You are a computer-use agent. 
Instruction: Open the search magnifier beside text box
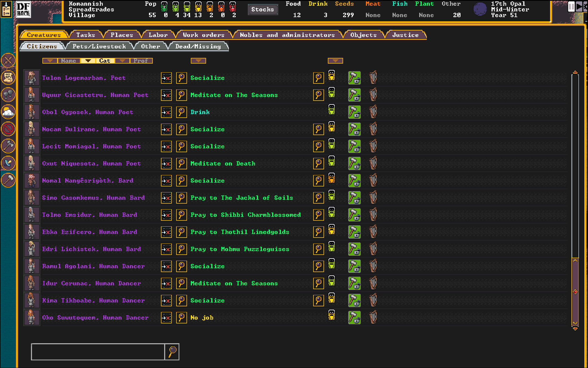click(172, 352)
